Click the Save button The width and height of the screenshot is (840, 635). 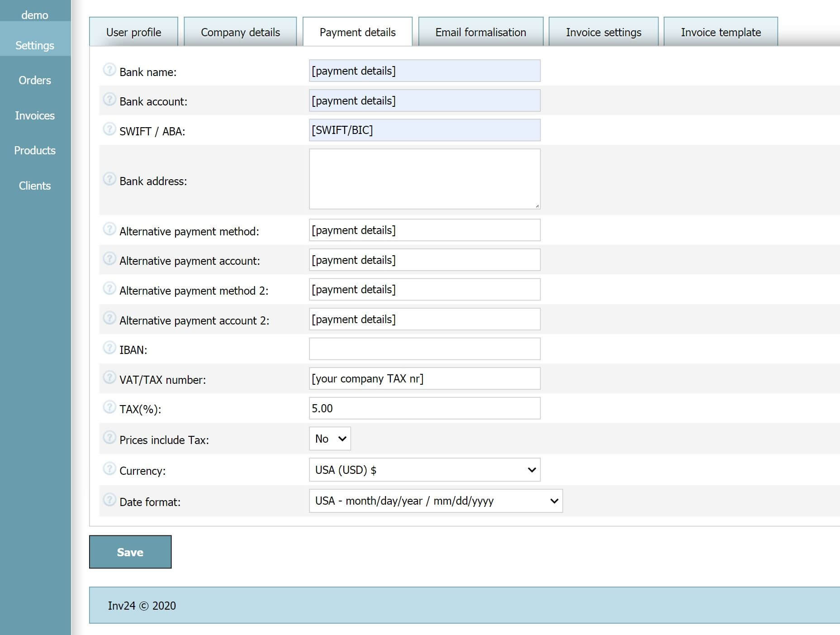point(130,552)
